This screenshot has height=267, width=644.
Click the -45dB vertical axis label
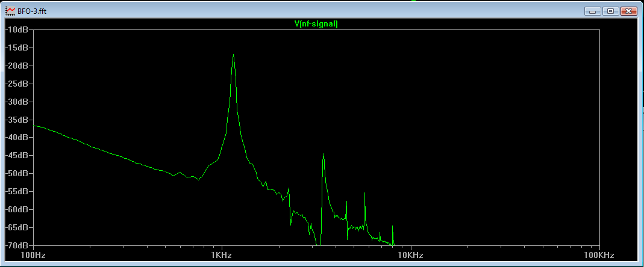17,155
